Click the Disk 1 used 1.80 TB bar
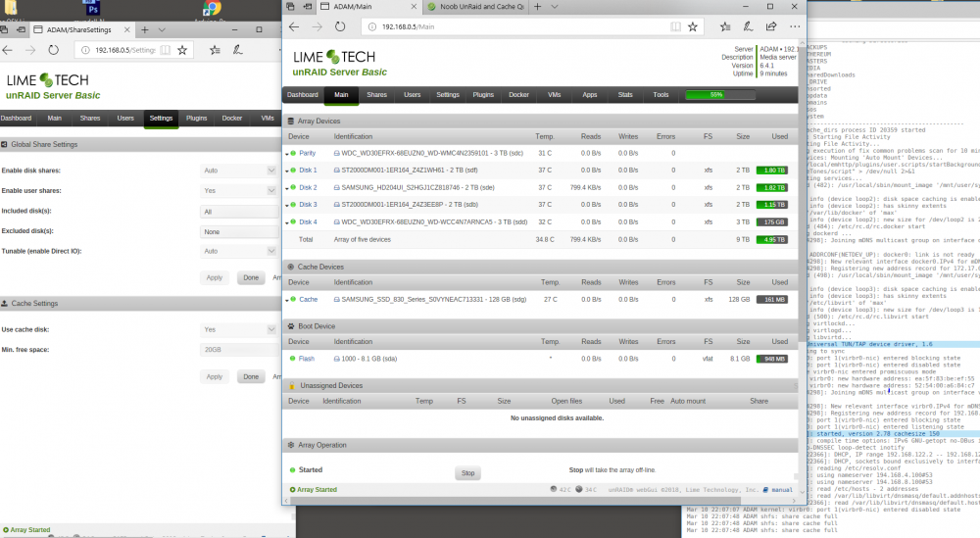 point(772,170)
